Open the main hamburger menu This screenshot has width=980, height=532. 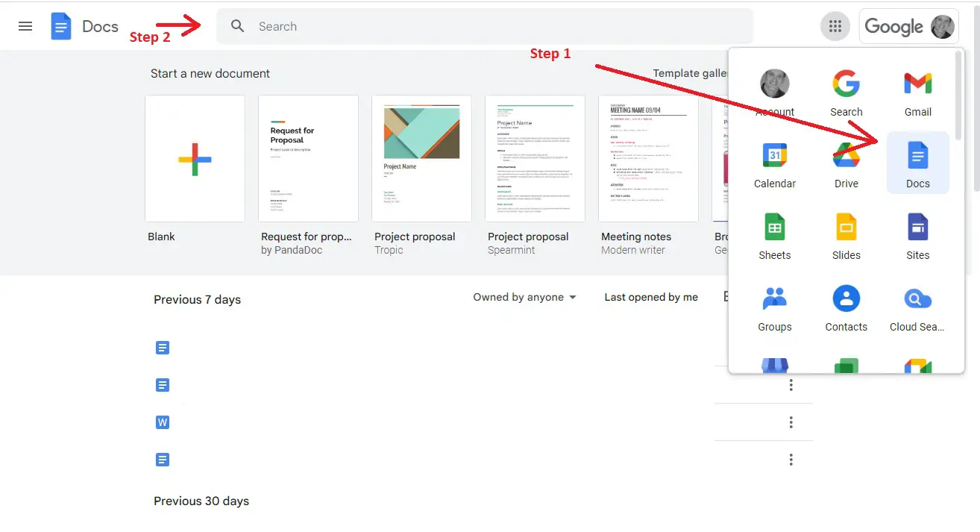(25, 26)
